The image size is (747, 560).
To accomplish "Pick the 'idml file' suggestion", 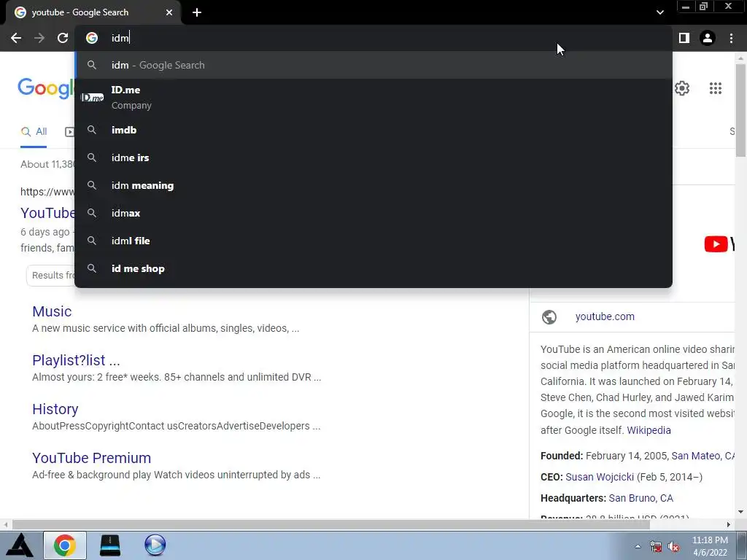I will (x=373, y=241).
